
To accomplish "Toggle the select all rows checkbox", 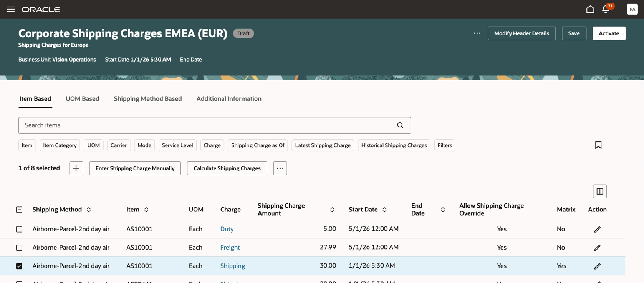I will point(19,210).
